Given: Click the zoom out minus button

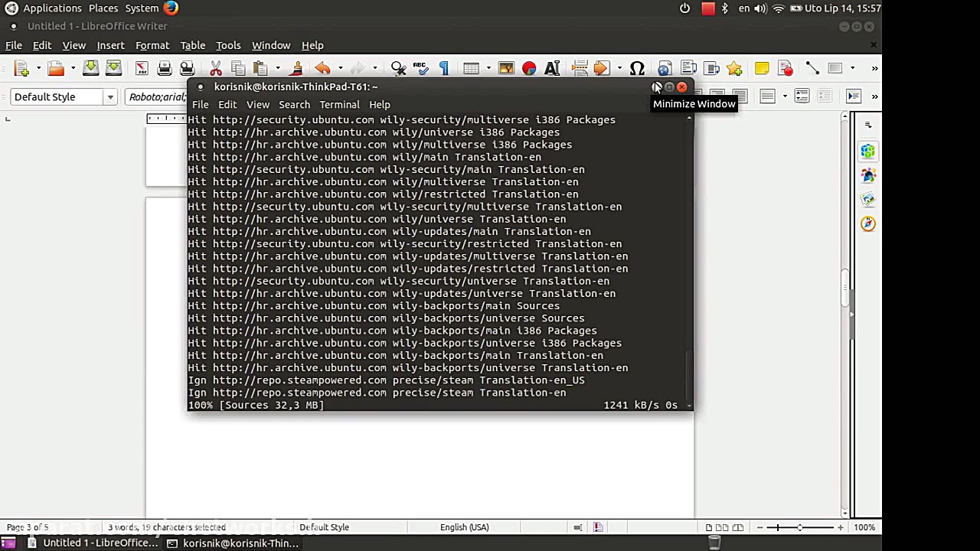Looking at the screenshot, I should click(x=761, y=527).
